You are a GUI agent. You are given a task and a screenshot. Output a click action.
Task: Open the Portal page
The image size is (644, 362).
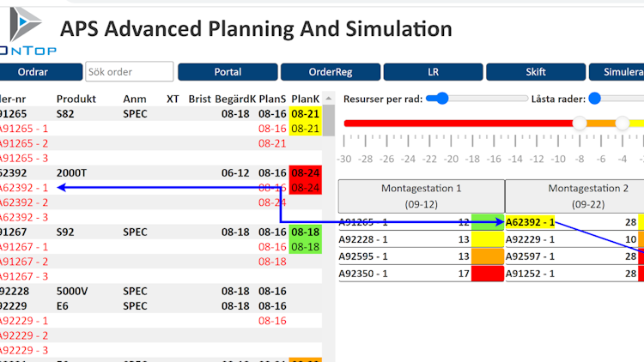coord(228,72)
